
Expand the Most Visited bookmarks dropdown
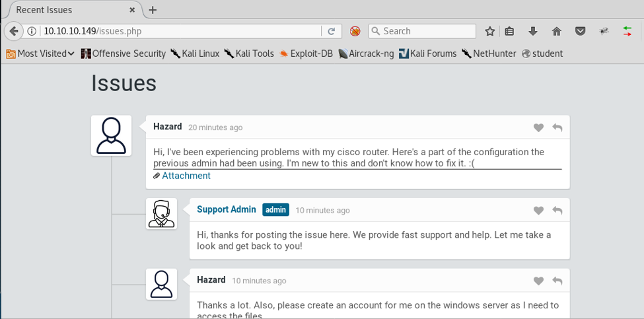(40, 53)
